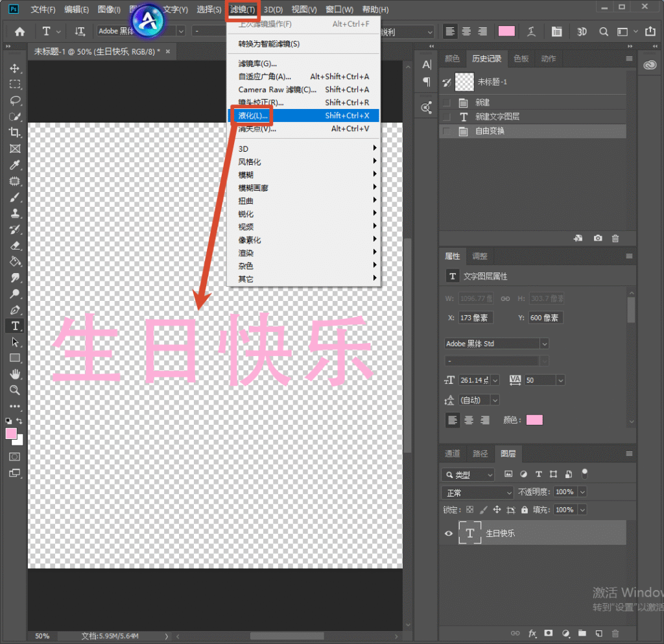The height and width of the screenshot is (644, 664).
Task: Expand 风格化 filter submenu
Action: pos(303,161)
